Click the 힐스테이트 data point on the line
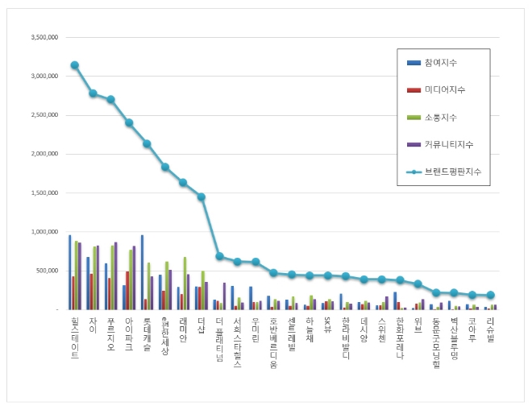 coord(75,65)
